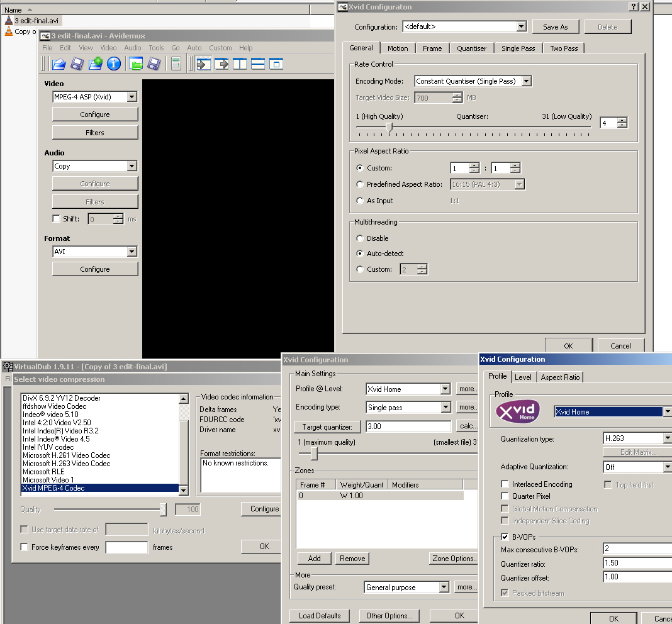The height and width of the screenshot is (624, 672).
Task: Open the Quantization type H.263 dropdown
Action: pyautogui.click(x=637, y=438)
